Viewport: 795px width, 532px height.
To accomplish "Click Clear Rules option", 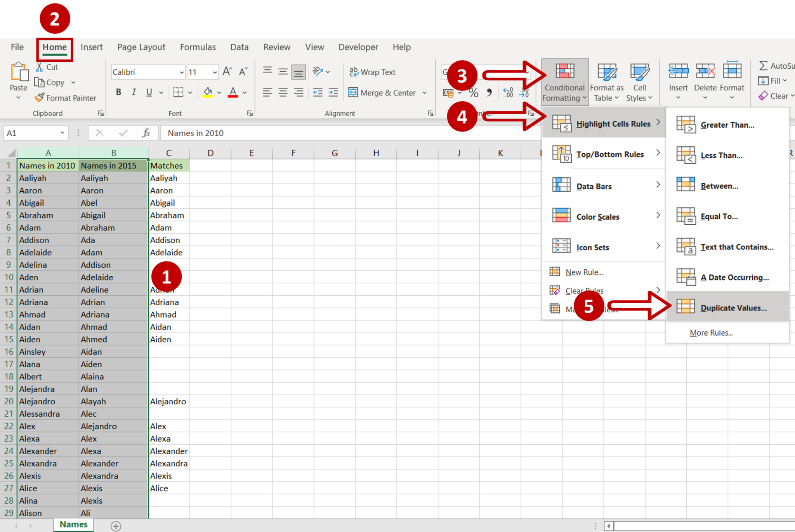I will pyautogui.click(x=583, y=291).
